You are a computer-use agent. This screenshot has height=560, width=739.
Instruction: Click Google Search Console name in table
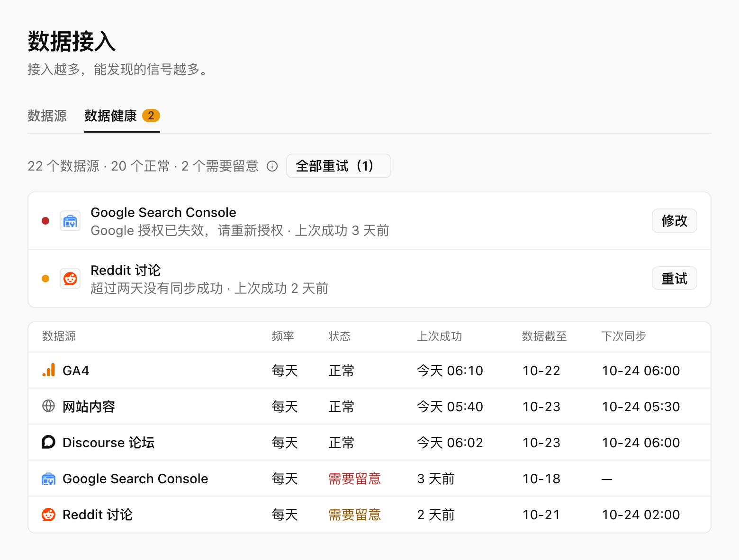(x=135, y=479)
